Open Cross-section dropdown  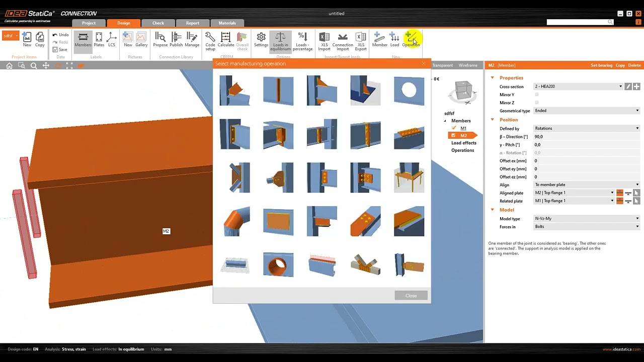pos(579,86)
